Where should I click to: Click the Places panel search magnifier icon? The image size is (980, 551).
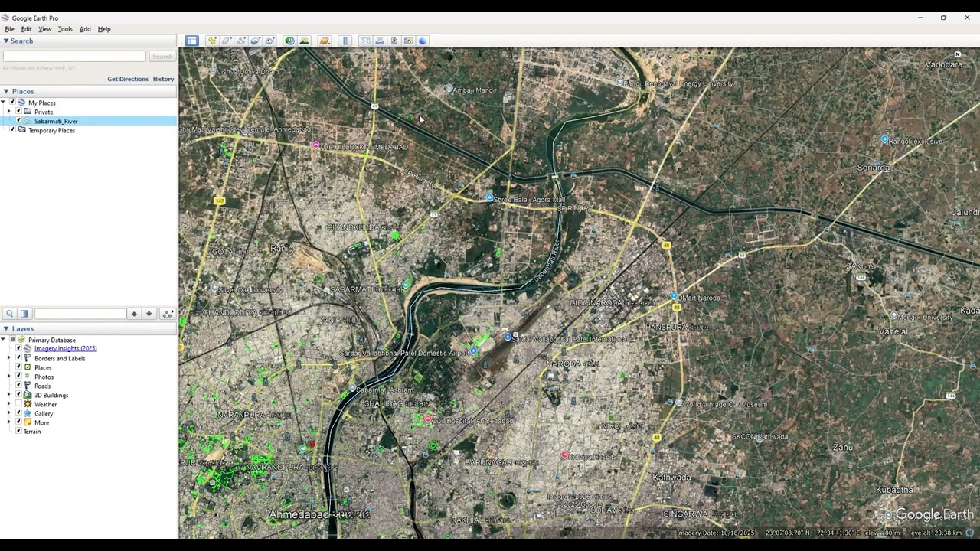[x=9, y=314]
